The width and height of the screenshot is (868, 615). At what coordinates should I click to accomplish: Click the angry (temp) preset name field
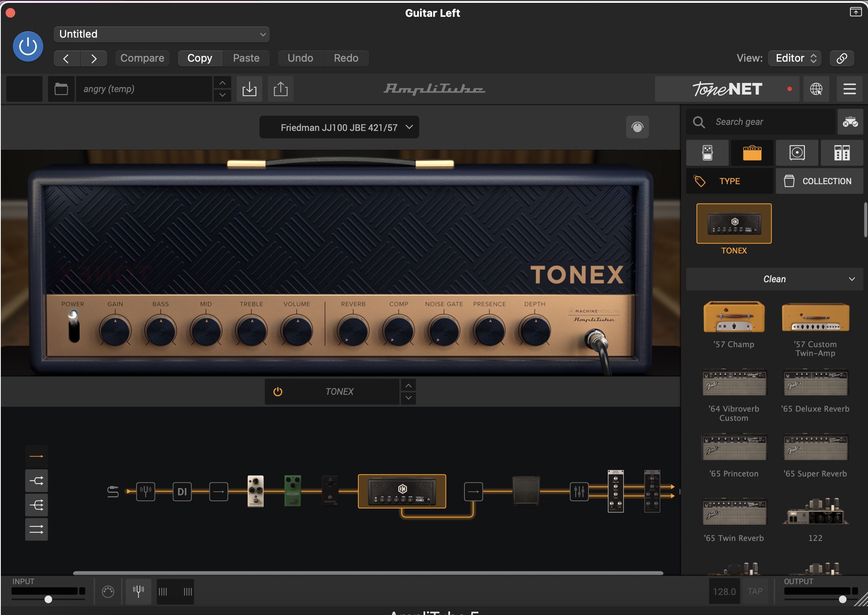(144, 89)
